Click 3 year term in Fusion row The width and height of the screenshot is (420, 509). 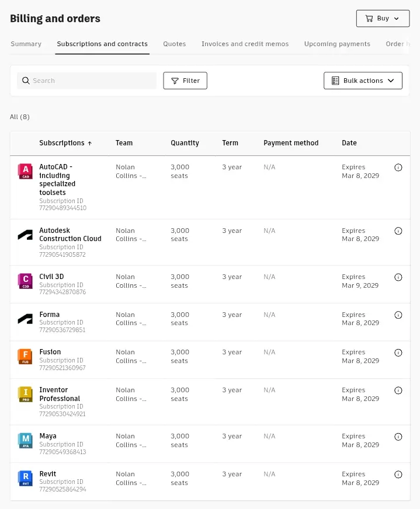click(x=232, y=352)
